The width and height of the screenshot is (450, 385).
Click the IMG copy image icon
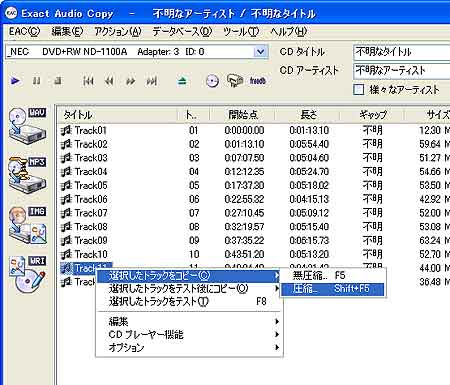[27, 225]
